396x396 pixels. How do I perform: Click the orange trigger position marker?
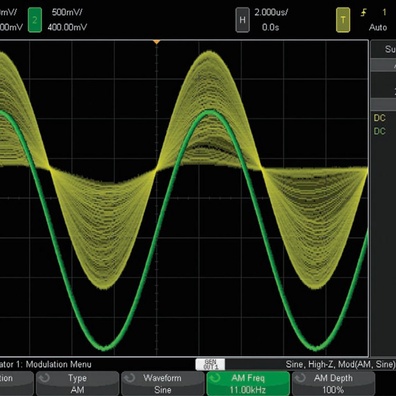click(x=156, y=42)
